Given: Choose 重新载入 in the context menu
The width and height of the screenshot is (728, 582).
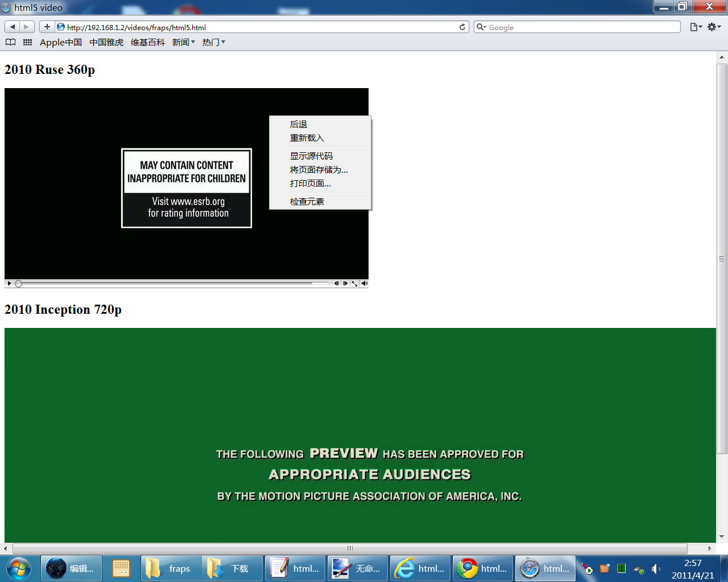Looking at the screenshot, I should (320, 138).
